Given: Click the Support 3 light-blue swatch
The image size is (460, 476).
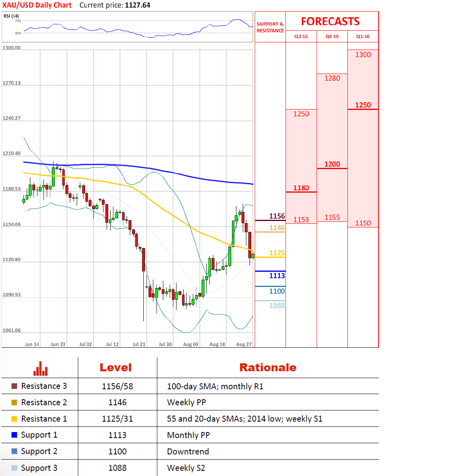Looking at the screenshot, I should [14, 468].
